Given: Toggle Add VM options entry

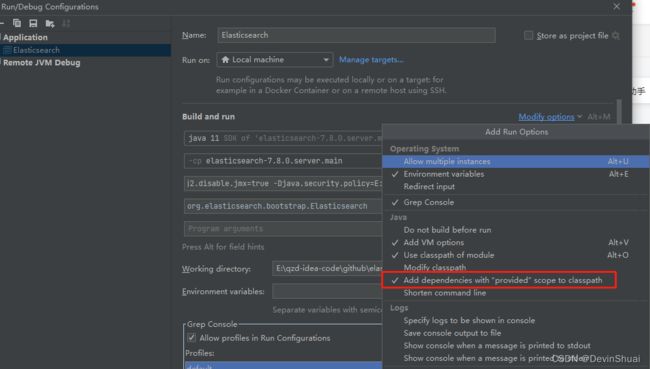Looking at the screenshot, I should click(515, 243).
